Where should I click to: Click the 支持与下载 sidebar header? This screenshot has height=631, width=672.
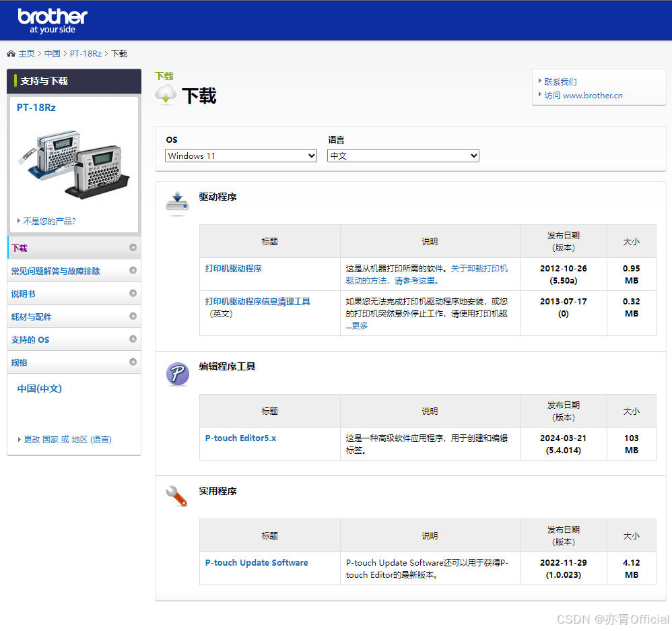pos(74,81)
